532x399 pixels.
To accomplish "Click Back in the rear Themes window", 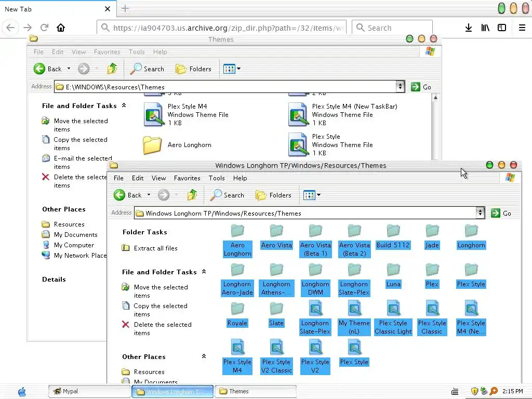I will click(x=48, y=69).
